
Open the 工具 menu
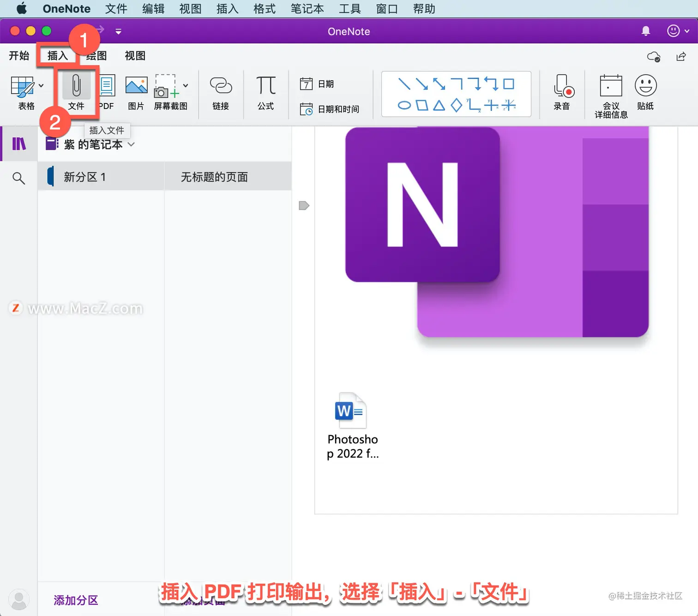[x=349, y=8]
